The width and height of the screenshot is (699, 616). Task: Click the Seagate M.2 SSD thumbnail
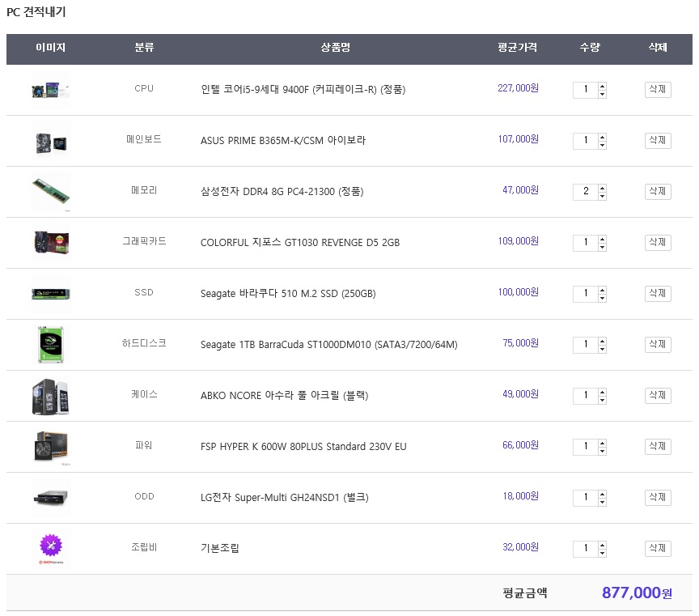51,294
